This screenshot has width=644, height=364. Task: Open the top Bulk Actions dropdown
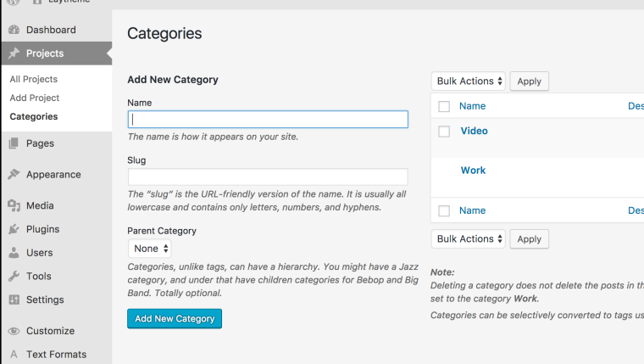pyautogui.click(x=469, y=81)
